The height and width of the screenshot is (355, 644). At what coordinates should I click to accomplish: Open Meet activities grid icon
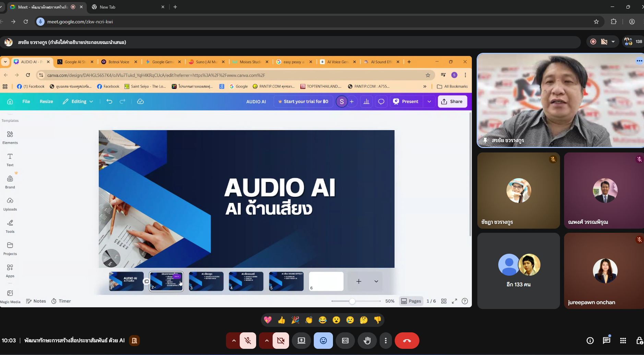pyautogui.click(x=623, y=341)
